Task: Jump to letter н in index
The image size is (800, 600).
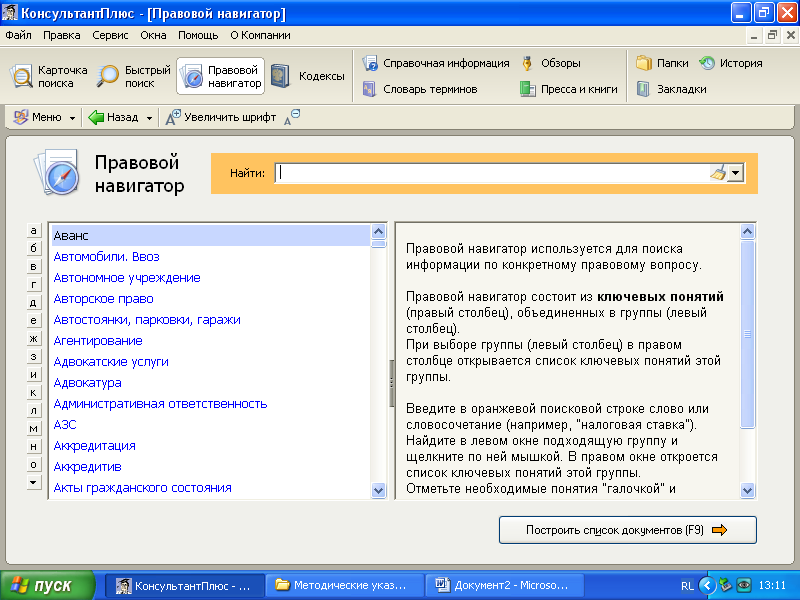Action: coord(33,446)
